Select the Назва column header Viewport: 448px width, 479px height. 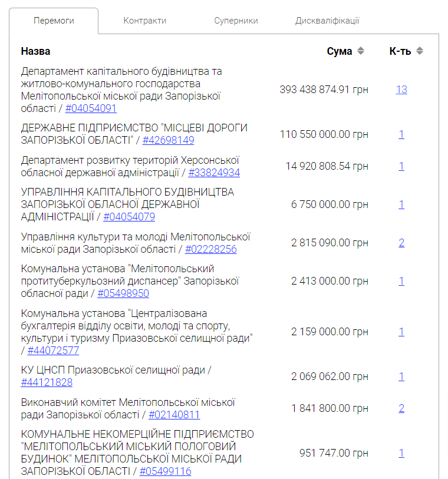(x=35, y=51)
